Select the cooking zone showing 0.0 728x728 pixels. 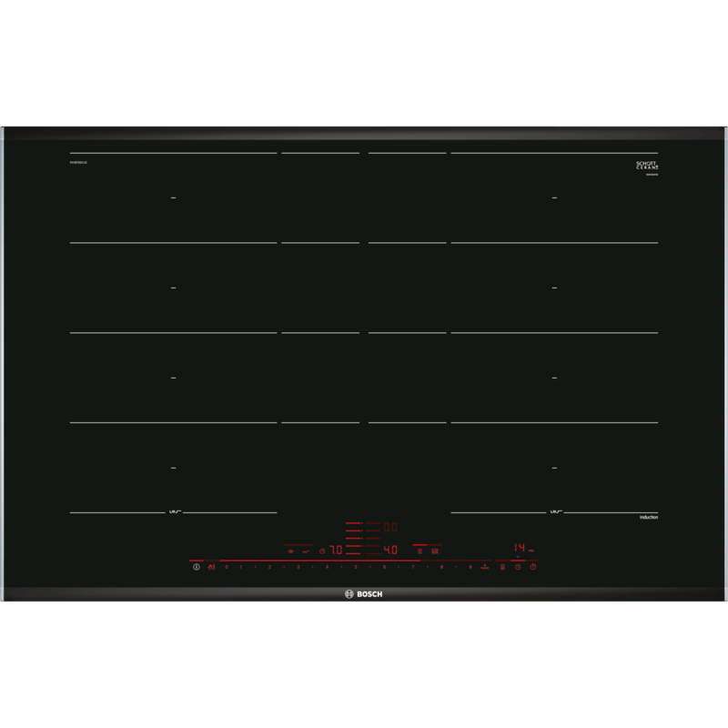coord(389,527)
